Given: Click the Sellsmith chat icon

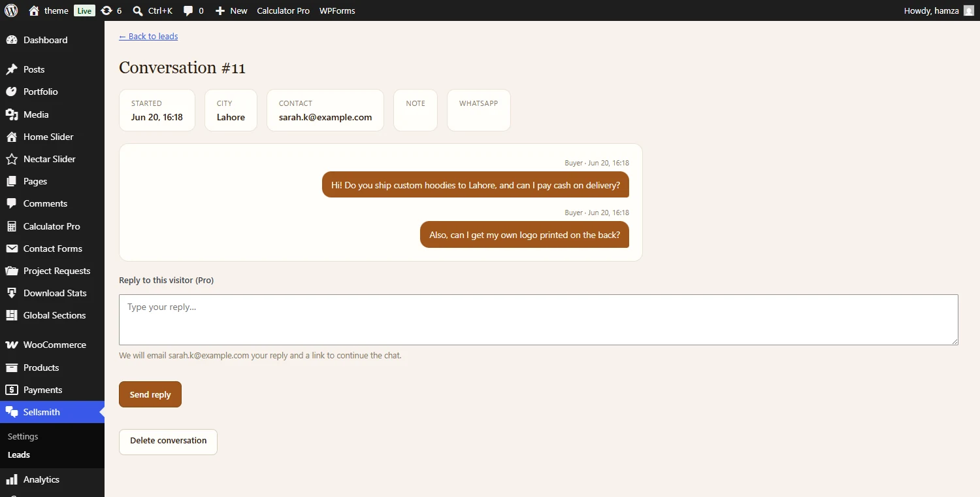Looking at the screenshot, I should (12, 412).
